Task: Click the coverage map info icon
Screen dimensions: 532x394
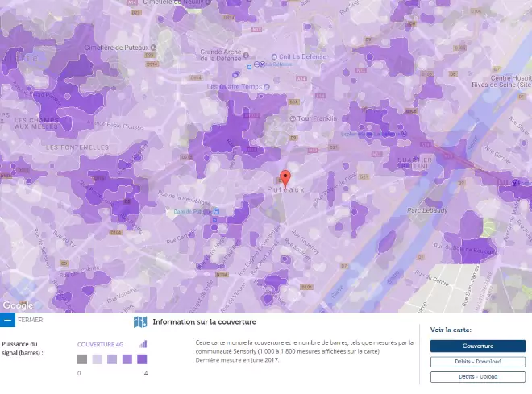Action: [x=140, y=321]
